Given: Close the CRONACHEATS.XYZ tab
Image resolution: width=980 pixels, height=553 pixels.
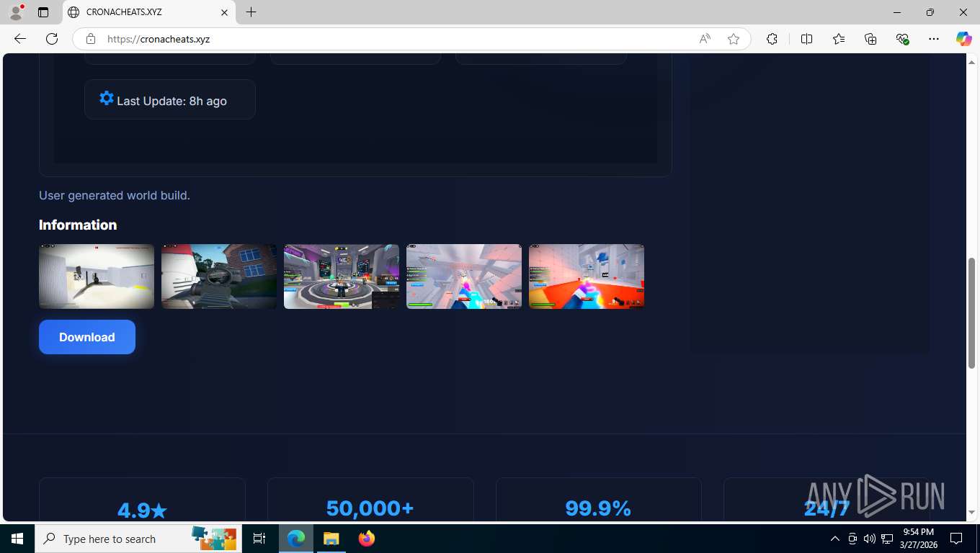Looking at the screenshot, I should pos(224,12).
